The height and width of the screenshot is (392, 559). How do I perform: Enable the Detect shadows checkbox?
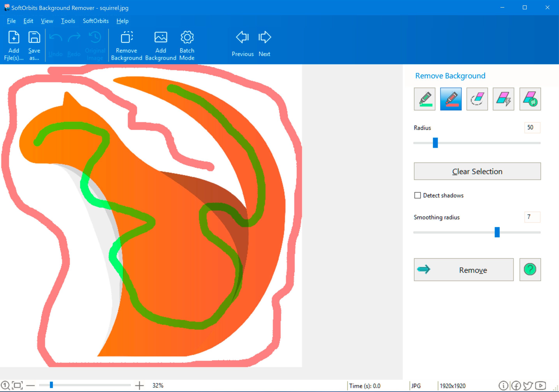418,195
